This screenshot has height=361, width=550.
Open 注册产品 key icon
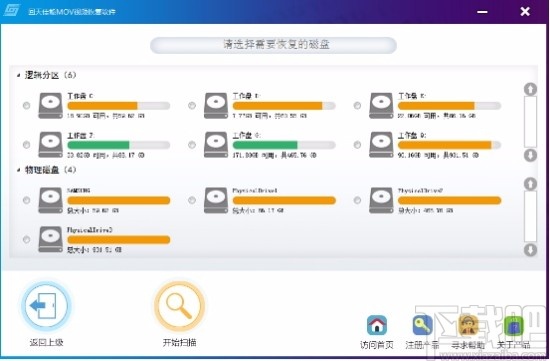coord(423,325)
